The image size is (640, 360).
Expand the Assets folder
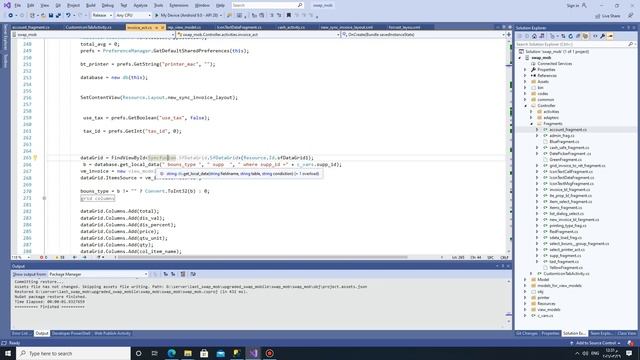[525, 82]
